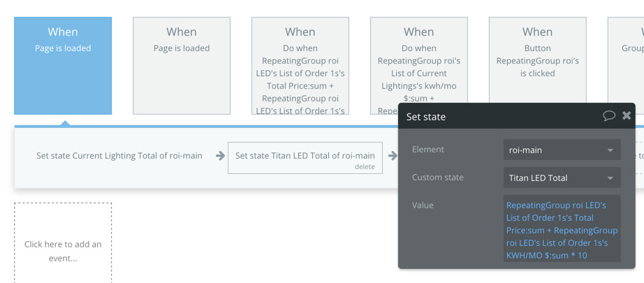Viewport: 644px width, 283px height.
Task: Close the Set state panel
Action: pos(627,116)
